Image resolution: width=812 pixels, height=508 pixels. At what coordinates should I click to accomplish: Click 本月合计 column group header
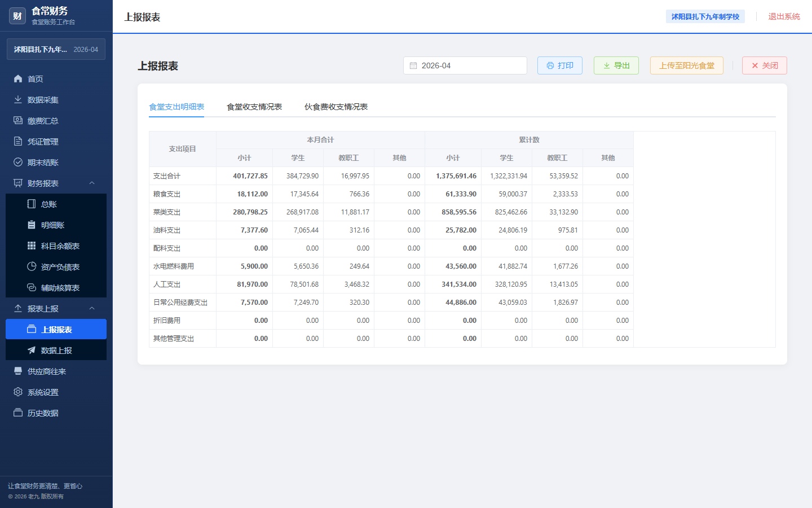[x=320, y=140]
